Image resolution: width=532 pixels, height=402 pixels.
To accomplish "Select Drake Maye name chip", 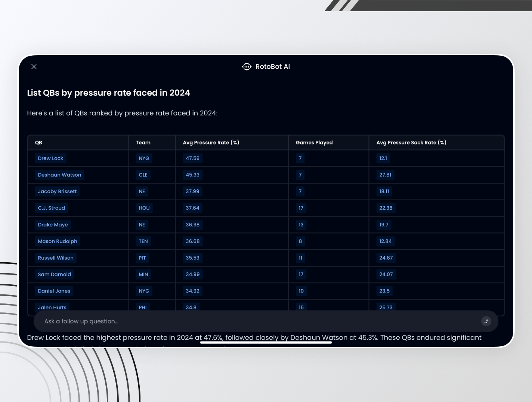I will (53, 225).
